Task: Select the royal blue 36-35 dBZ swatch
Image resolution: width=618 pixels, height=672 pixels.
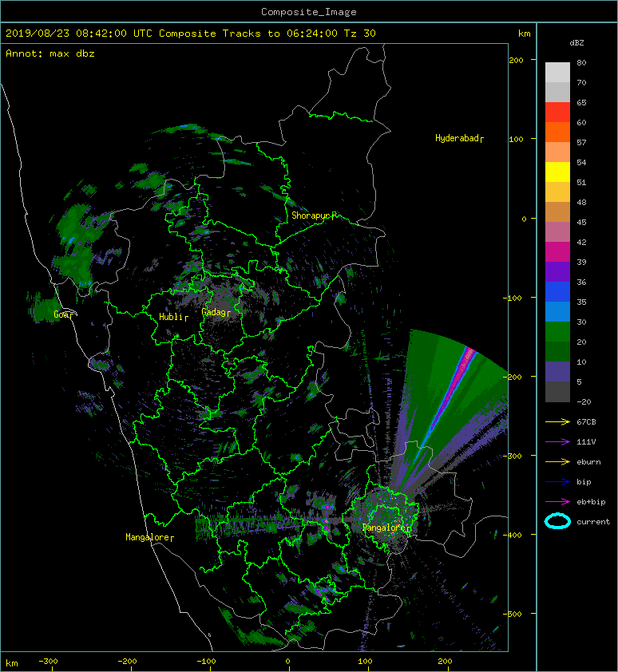Action: [557, 291]
